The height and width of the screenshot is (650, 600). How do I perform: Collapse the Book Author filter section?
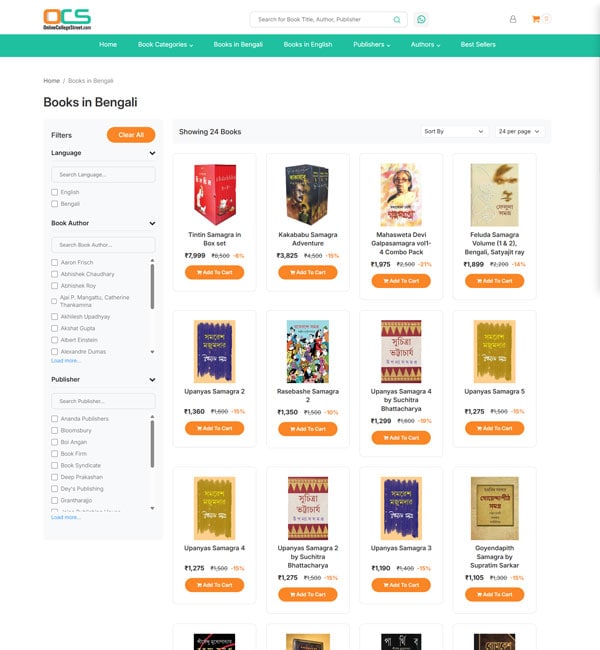pos(152,223)
